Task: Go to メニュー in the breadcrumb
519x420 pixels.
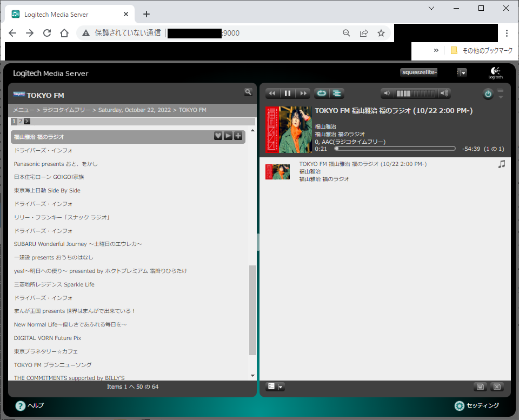Action: [23, 110]
